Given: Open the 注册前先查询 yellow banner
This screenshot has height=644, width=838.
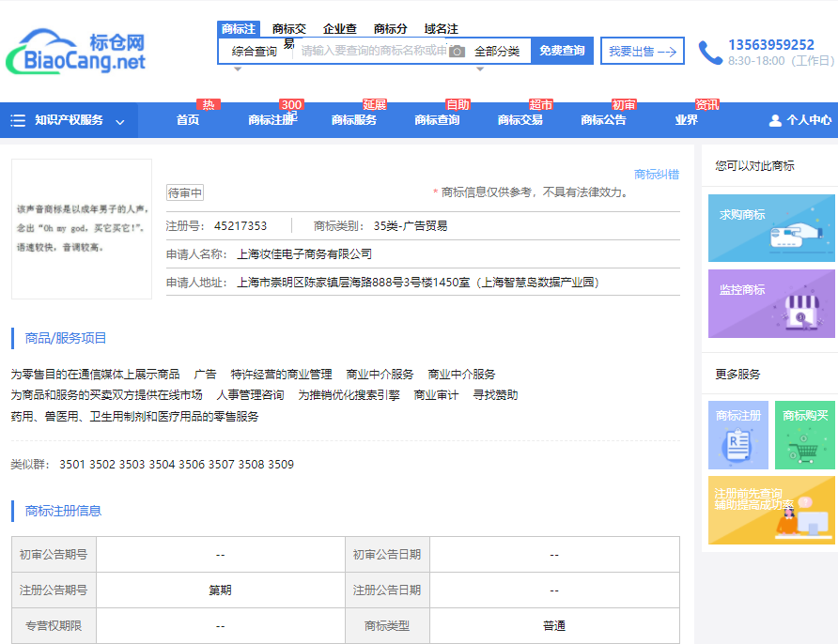Looking at the screenshot, I should pyautogui.click(x=771, y=510).
